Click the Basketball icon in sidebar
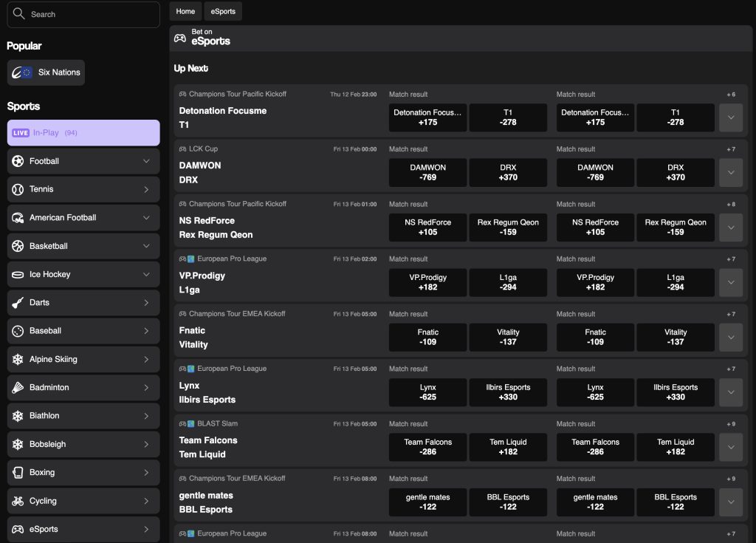Viewport: 756px width, 543px height. (16, 246)
